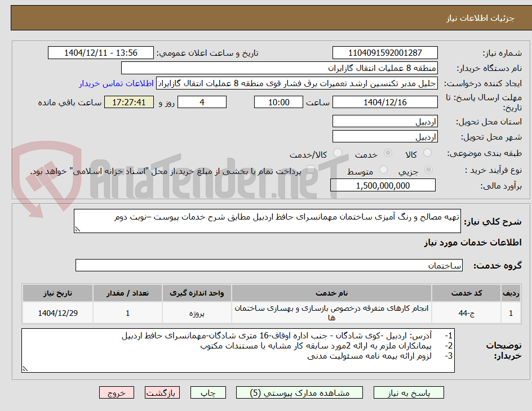
Task: Click the buyer name field منطقه 8 عملیات انتقال گاز
Action: coord(279,68)
